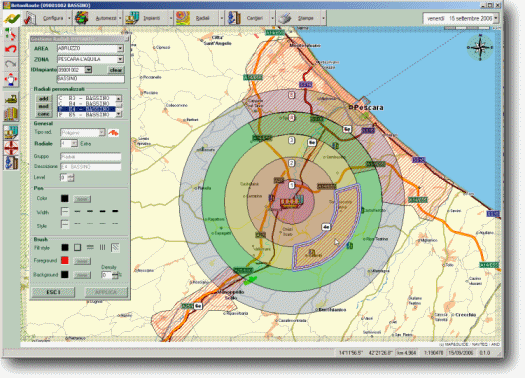Click the clear button

click(116, 70)
